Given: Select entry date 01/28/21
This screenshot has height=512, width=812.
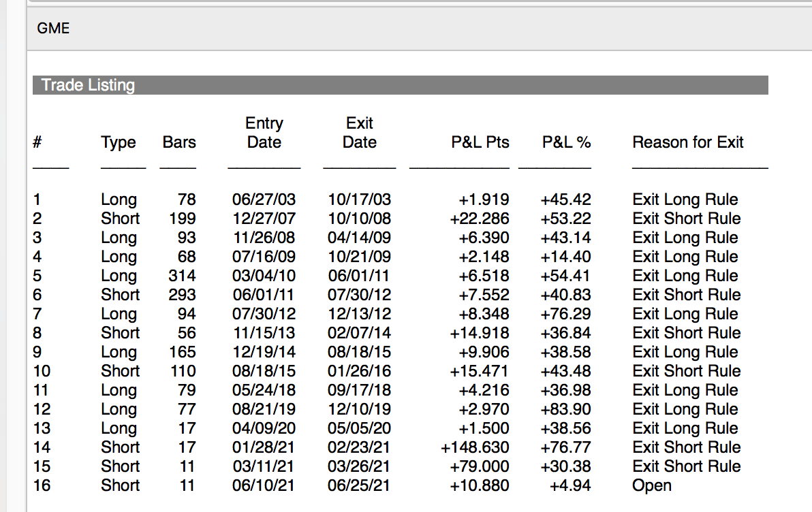Looking at the screenshot, I should pyautogui.click(x=264, y=447).
